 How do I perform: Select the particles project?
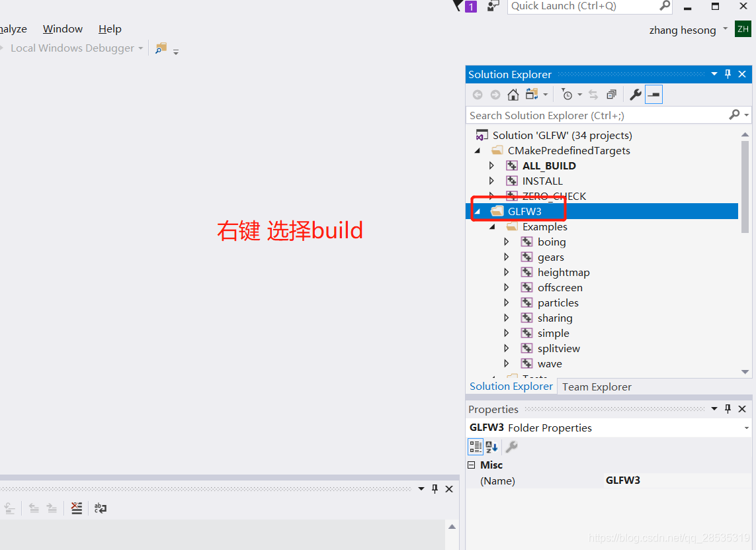click(558, 302)
